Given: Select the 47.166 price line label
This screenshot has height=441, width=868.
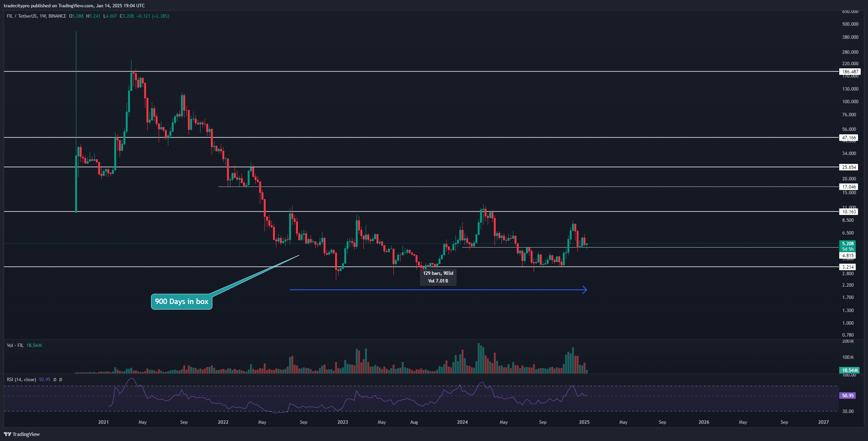Looking at the screenshot, I should click(x=849, y=138).
